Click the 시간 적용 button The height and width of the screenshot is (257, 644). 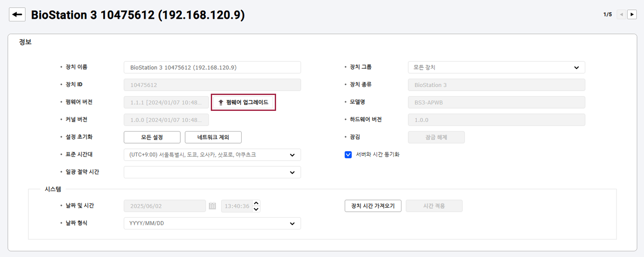point(434,206)
